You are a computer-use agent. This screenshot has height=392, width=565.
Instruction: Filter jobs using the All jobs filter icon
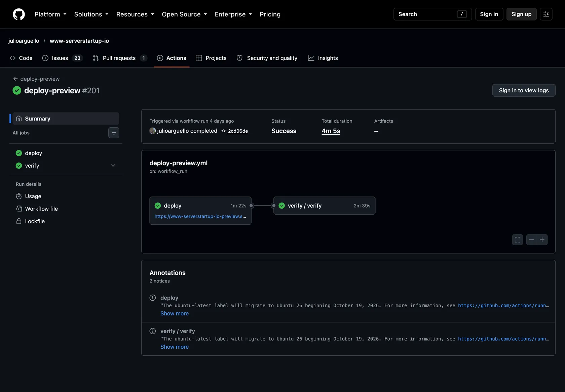[114, 133]
